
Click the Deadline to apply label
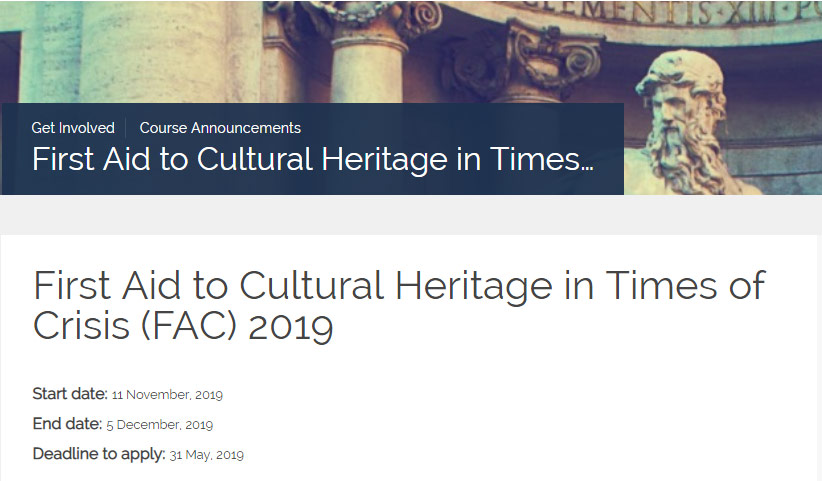(99, 454)
